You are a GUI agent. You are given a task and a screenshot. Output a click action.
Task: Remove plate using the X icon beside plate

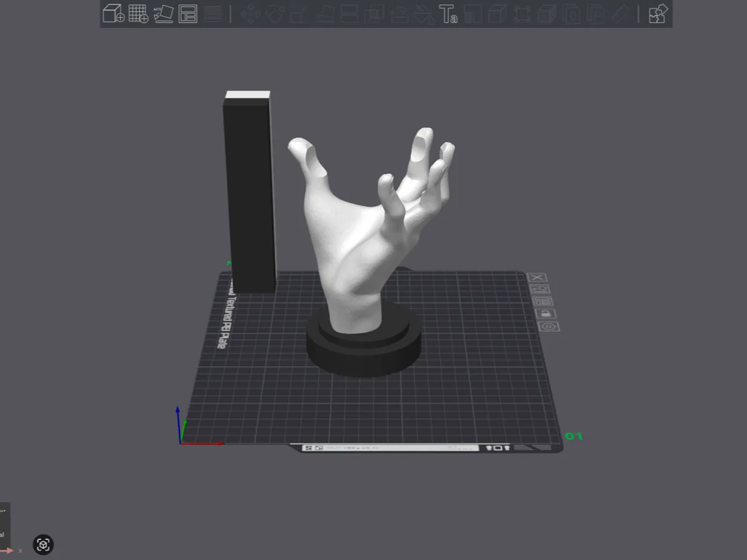537,278
